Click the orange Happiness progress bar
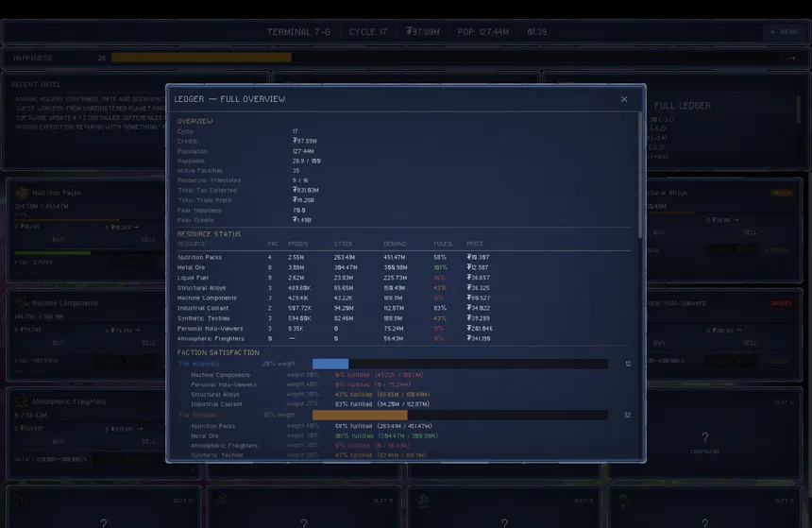This screenshot has width=812, height=528. (201, 58)
